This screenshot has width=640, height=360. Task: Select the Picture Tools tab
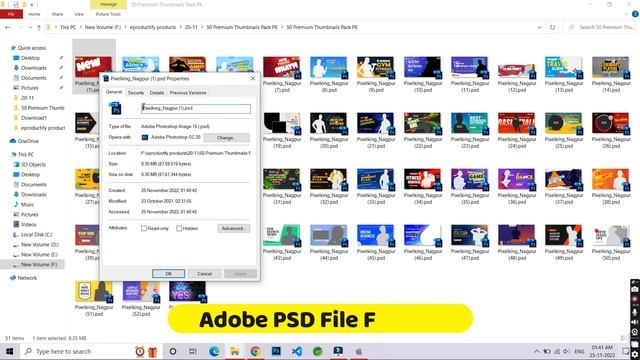point(108,14)
